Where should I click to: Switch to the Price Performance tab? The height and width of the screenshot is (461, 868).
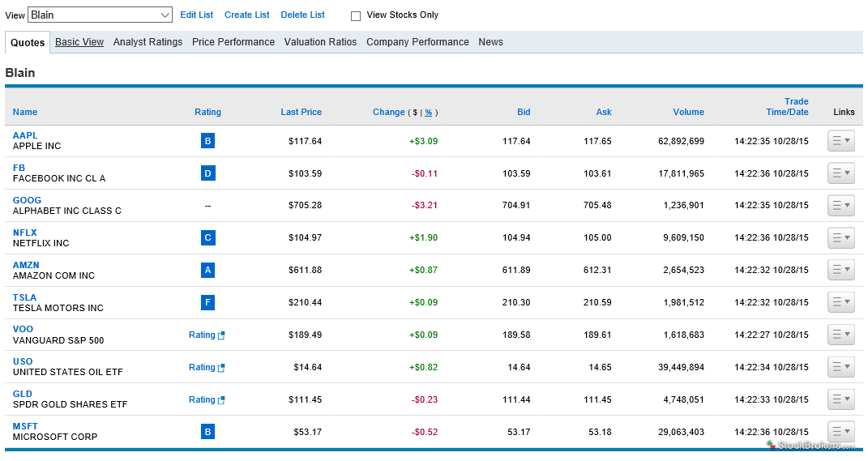click(233, 42)
